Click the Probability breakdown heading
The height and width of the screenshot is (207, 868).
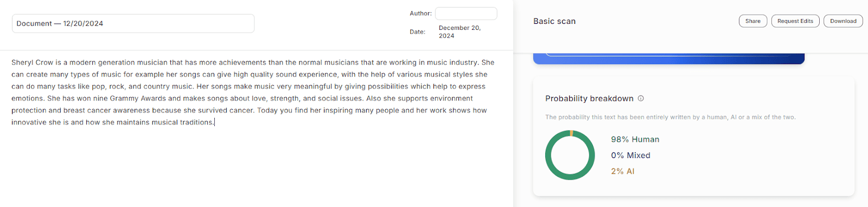pyautogui.click(x=589, y=98)
